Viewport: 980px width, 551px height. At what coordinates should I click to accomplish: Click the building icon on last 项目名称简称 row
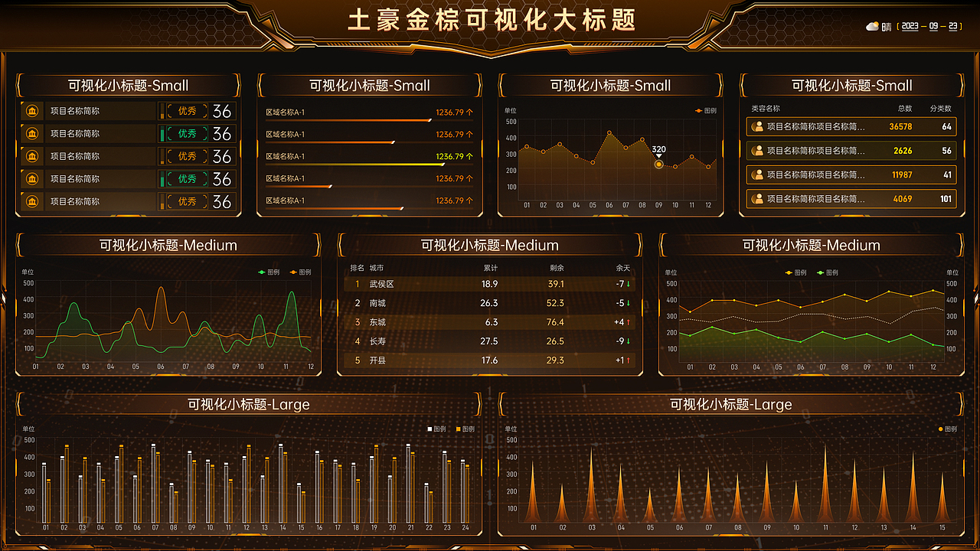pyautogui.click(x=31, y=201)
